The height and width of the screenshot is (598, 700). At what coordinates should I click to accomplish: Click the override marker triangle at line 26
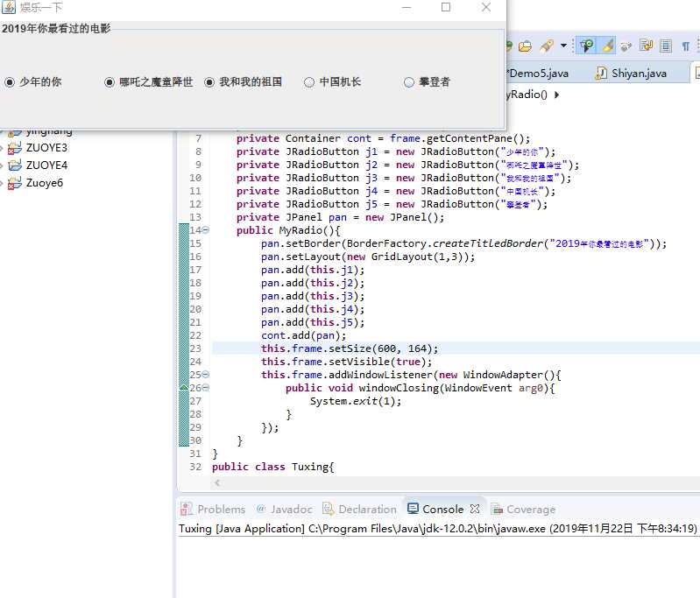[x=183, y=387]
